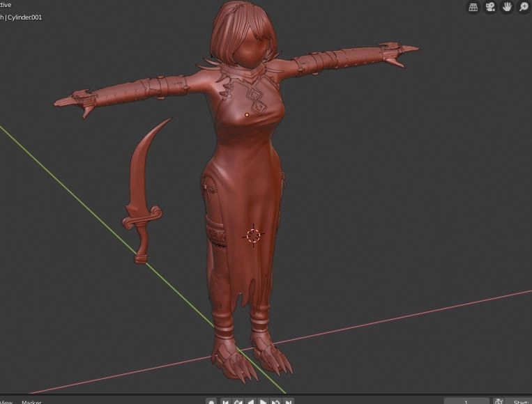Click the magnifier zoom view icon
This screenshot has height=404, width=532.
point(524,7)
